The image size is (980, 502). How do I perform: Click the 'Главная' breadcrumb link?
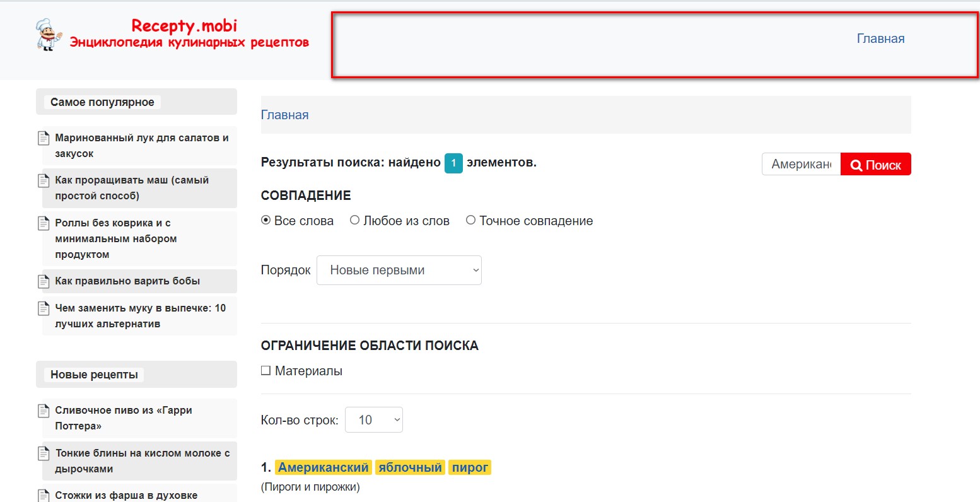285,115
